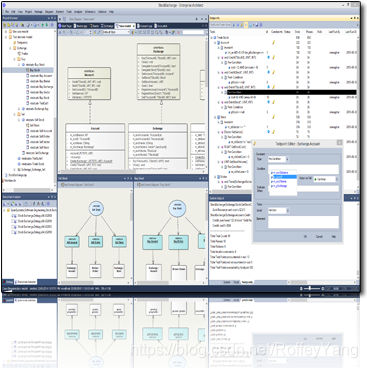This screenshot has width=367, height=368.
Task: Collapse the Stock node in Testpoints tree
Action: pyautogui.click(x=215, y=117)
